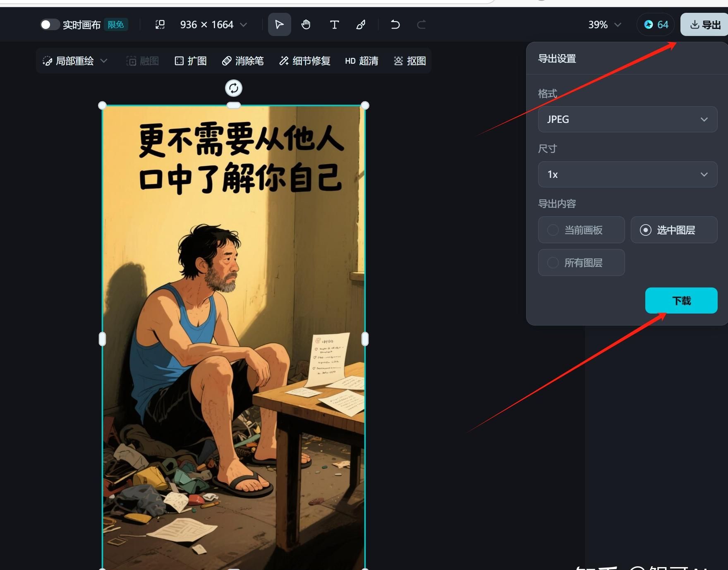
Task: Toggle the 实时画布 switch
Action: pos(50,25)
